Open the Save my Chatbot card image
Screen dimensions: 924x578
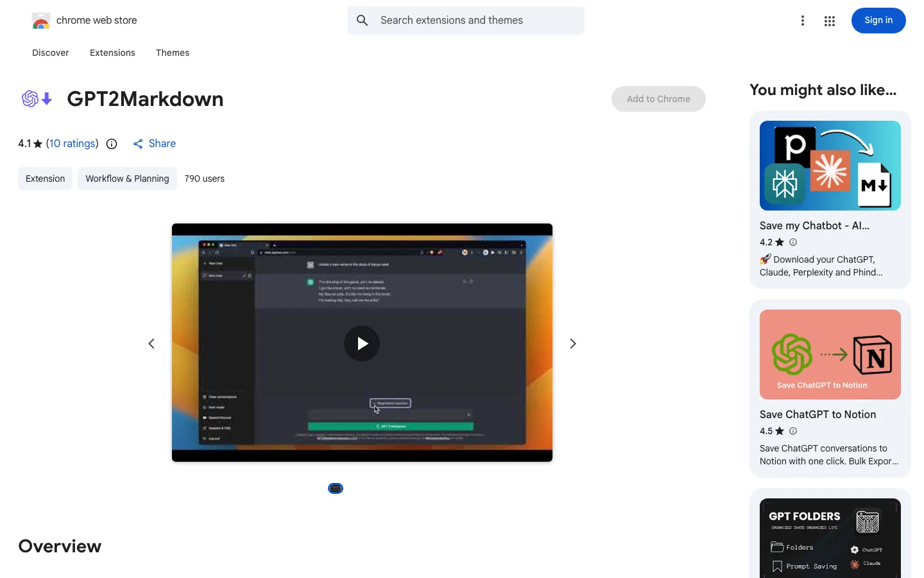point(830,166)
